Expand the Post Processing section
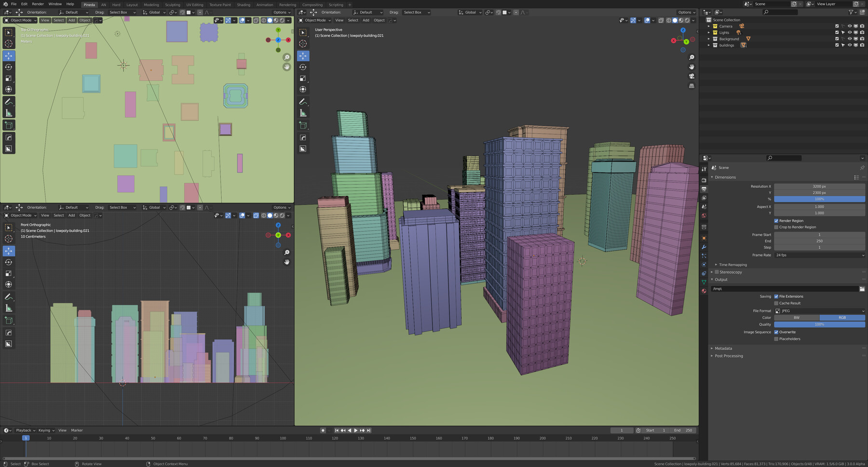The image size is (868, 467). (x=728, y=356)
